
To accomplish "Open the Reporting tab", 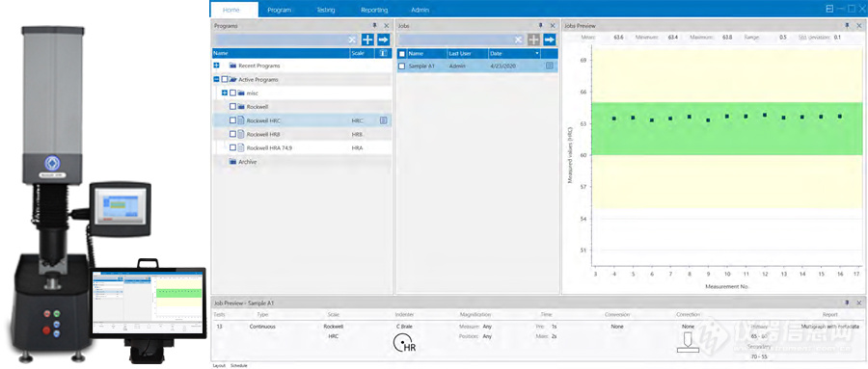I will tap(374, 10).
